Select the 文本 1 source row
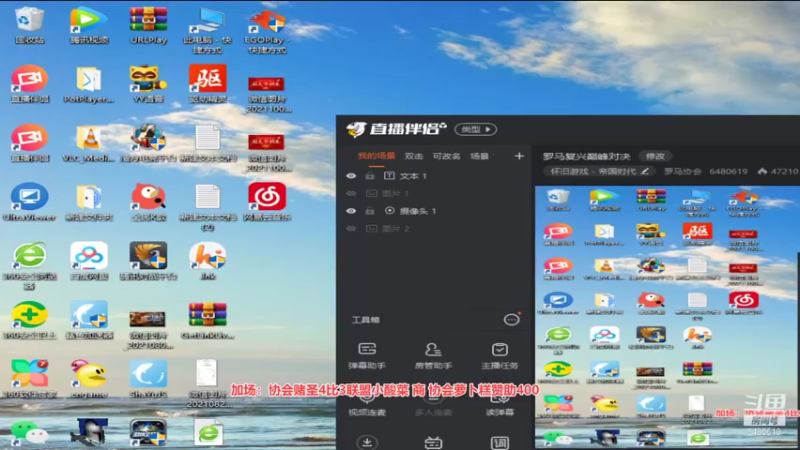The image size is (800, 450). pyautogui.click(x=435, y=176)
